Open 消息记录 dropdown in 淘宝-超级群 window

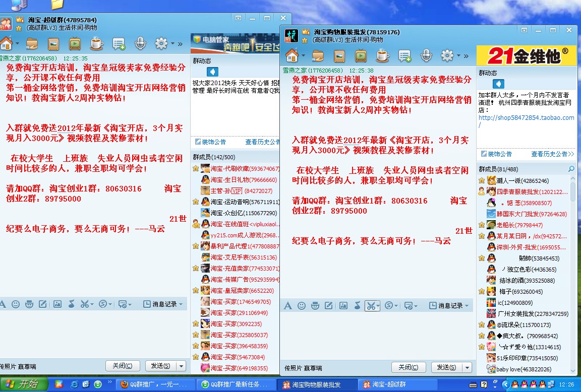[x=163, y=304]
